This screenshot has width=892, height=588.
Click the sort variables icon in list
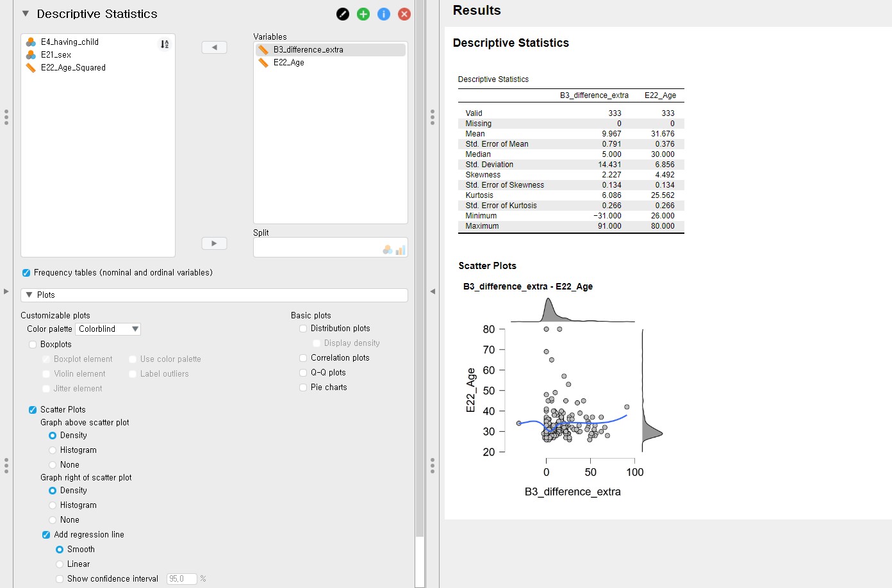click(x=165, y=44)
